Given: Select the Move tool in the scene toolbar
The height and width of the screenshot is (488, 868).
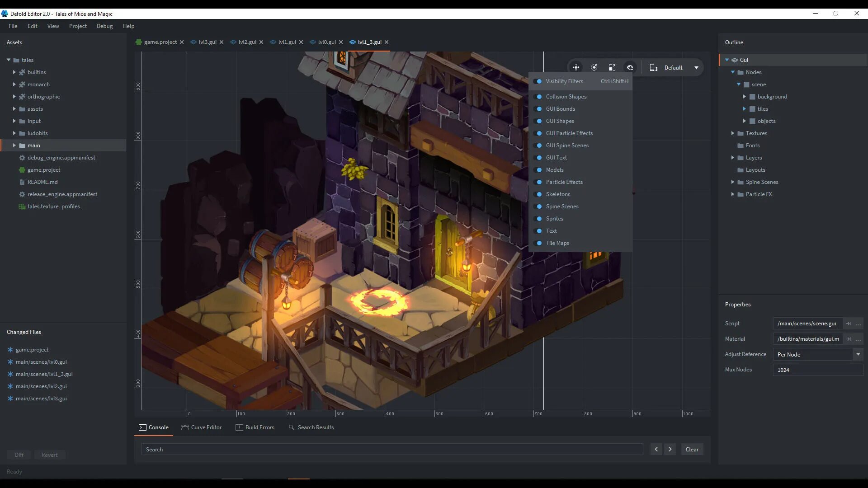Looking at the screenshot, I should click(576, 67).
